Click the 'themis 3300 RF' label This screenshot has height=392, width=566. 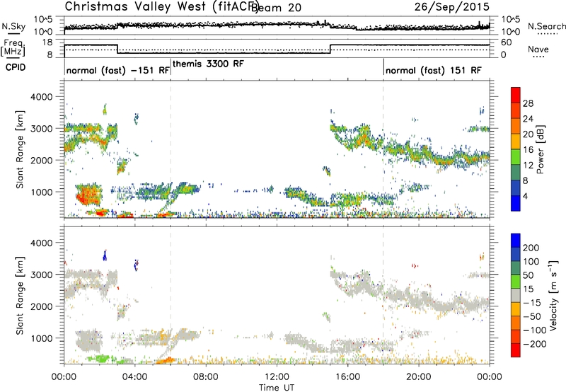click(x=208, y=64)
